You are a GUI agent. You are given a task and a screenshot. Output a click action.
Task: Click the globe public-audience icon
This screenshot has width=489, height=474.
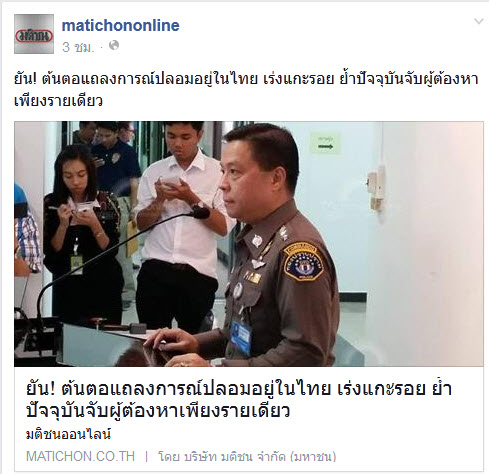[114, 45]
